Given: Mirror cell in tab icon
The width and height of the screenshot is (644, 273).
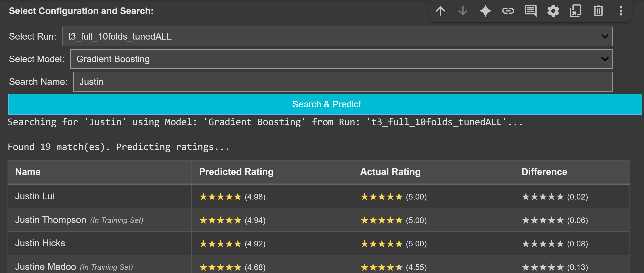Looking at the screenshot, I should click(x=575, y=11).
